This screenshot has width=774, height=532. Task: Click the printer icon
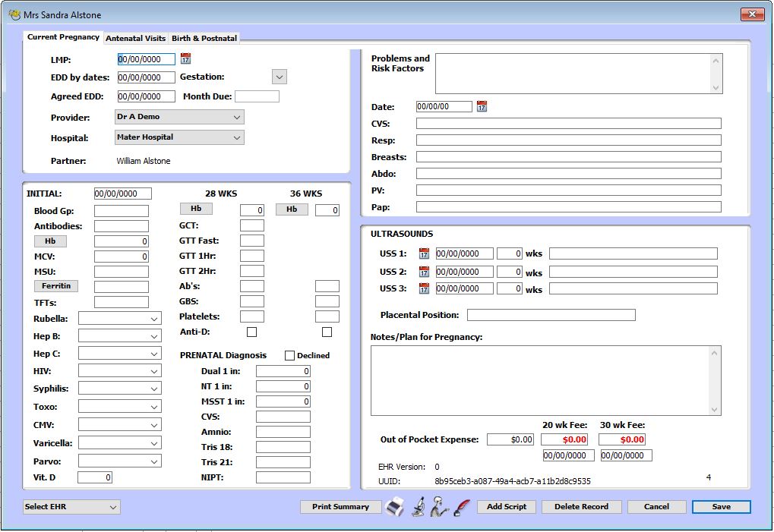point(394,506)
